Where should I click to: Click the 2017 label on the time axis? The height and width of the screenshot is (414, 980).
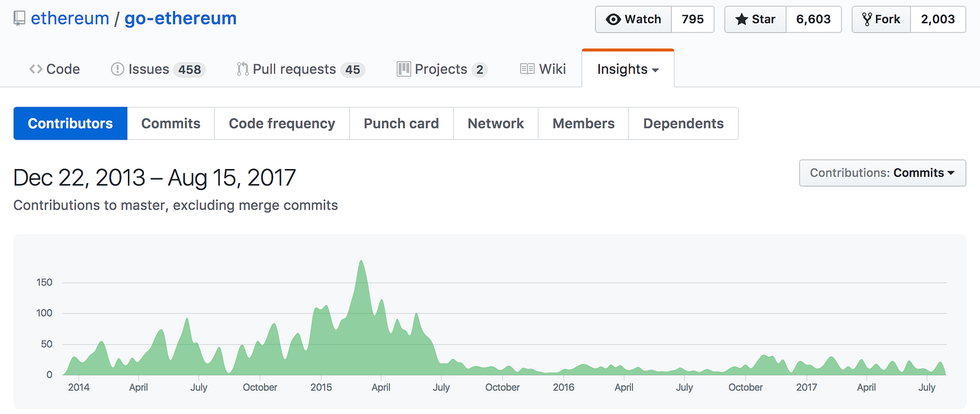click(807, 387)
